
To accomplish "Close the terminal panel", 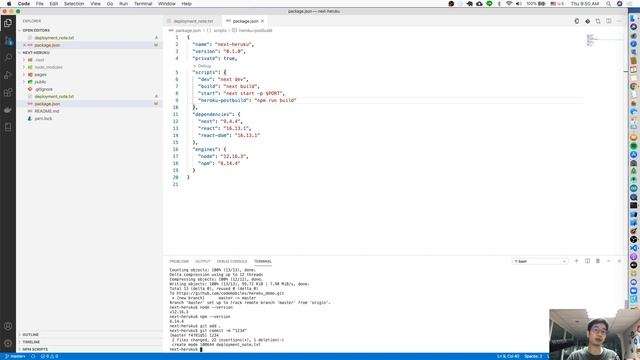I will [x=619, y=261].
